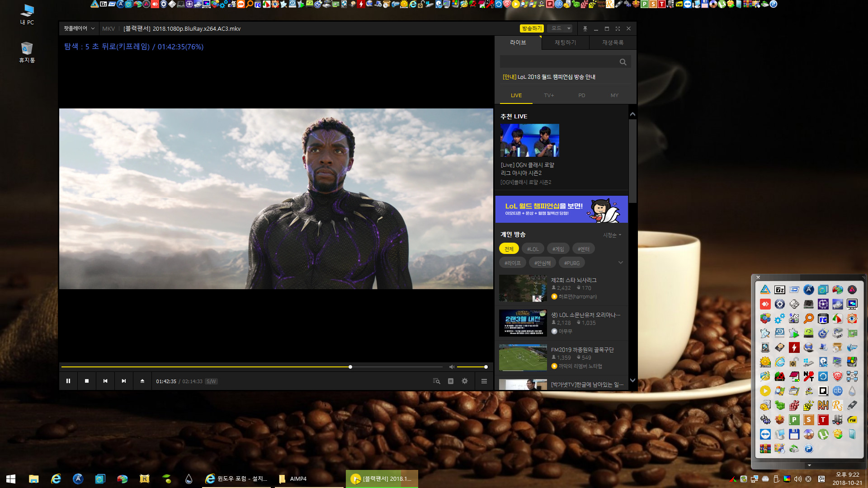Enter fullscreen with the expand icon

pos(618,28)
